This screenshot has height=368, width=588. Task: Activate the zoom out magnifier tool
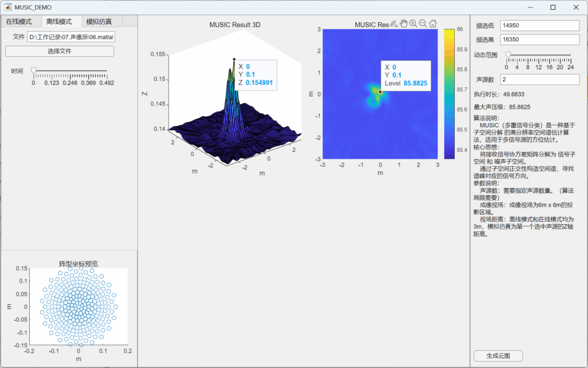(x=423, y=24)
